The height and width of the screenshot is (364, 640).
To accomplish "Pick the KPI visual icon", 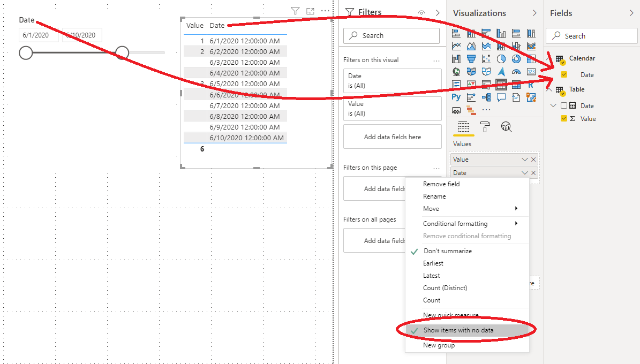I will point(471,85).
